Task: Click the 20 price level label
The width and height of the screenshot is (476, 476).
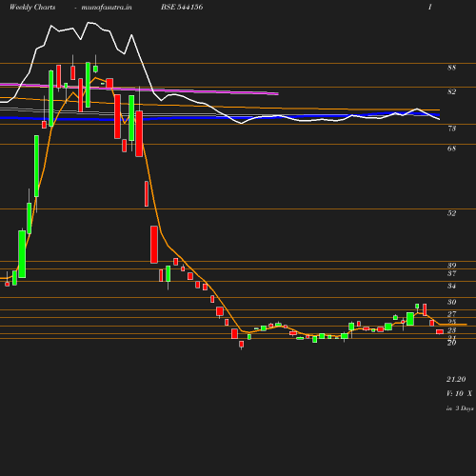Action: 451,343
